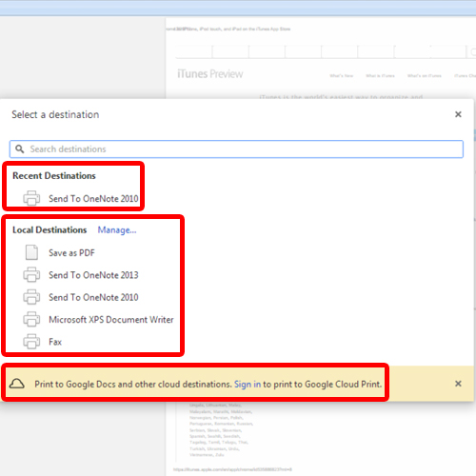Click printer icon in Recent Destinations
The height and width of the screenshot is (476, 476).
pos(31,198)
